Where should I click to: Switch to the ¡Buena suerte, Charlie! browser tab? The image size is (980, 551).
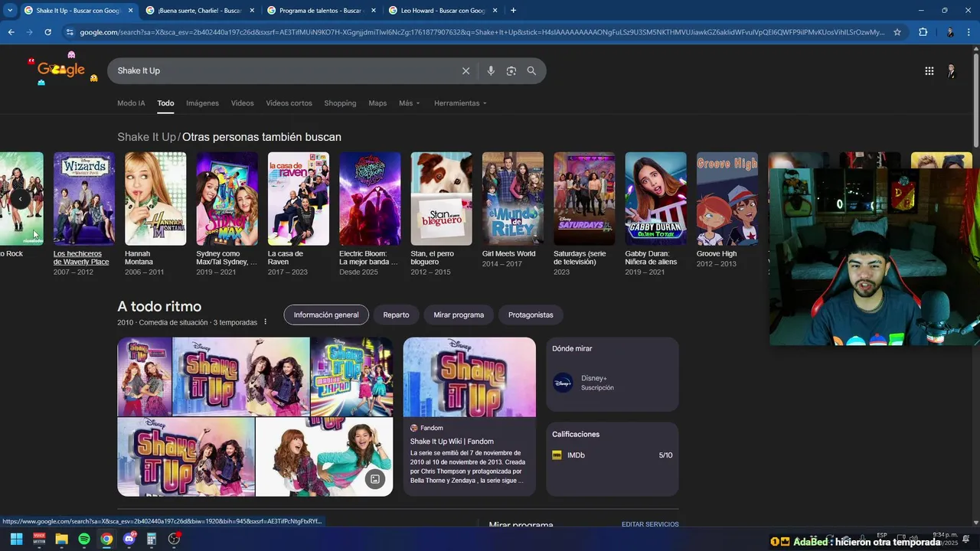(199, 11)
